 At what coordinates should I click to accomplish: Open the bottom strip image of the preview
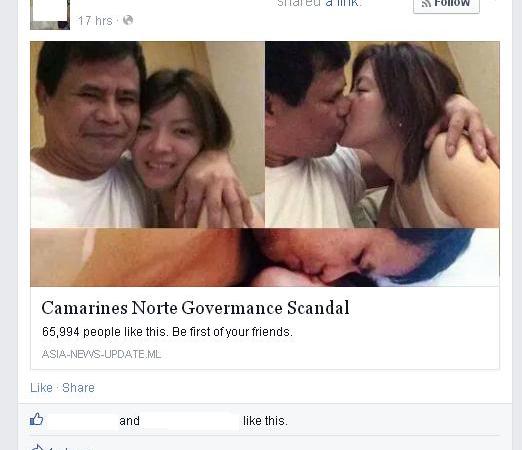(x=265, y=257)
